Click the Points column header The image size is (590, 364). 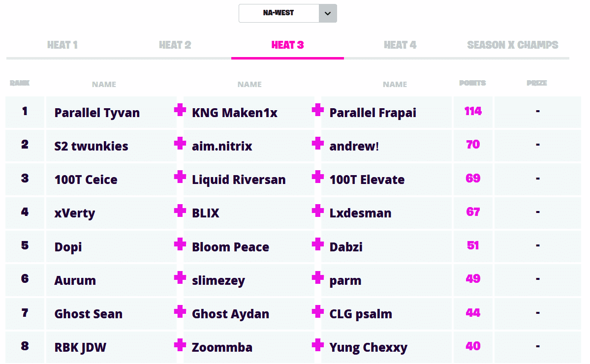(x=472, y=83)
